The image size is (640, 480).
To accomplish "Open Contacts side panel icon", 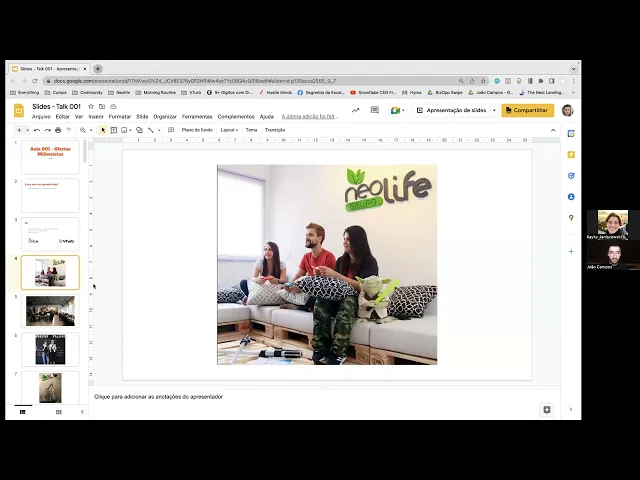I will point(571,197).
